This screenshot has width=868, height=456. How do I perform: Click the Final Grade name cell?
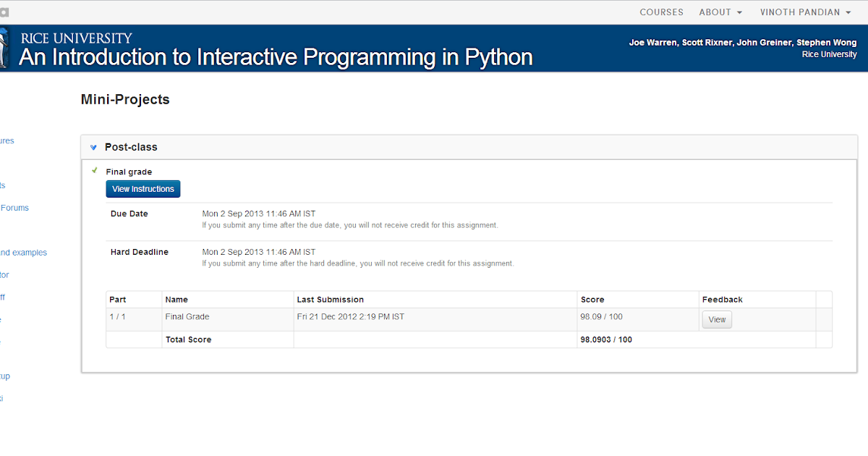(187, 317)
